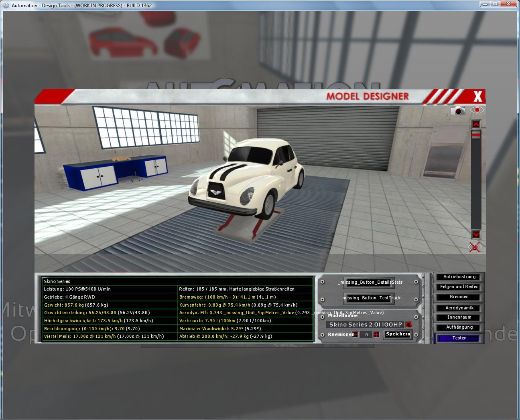Click the model name text field

click(365, 325)
